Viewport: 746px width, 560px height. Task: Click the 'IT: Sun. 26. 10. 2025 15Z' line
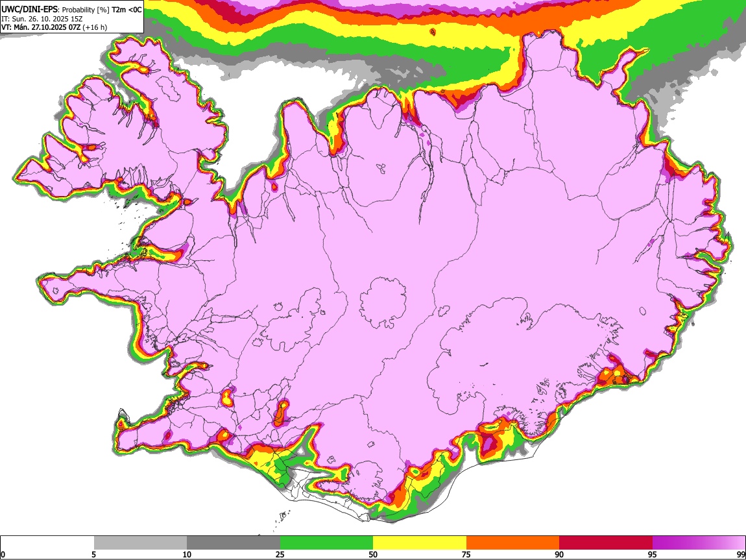pos(42,19)
